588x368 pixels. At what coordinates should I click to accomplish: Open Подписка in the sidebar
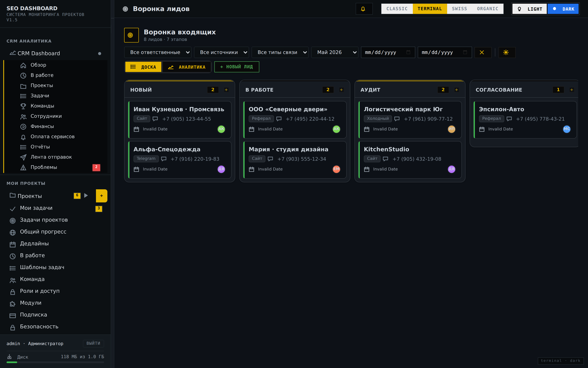[55, 315]
